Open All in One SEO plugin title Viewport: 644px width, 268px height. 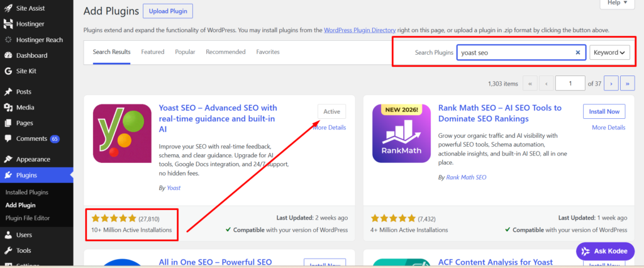click(215, 262)
